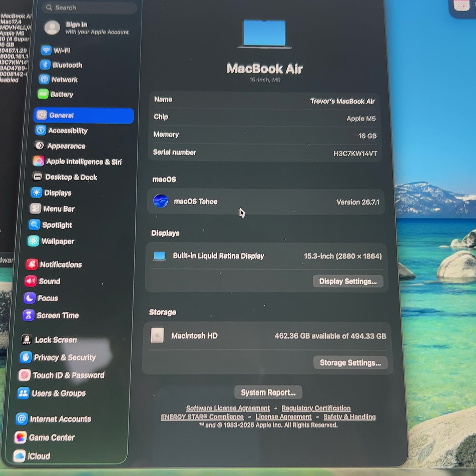Image resolution: width=476 pixels, height=476 pixels.
Task: Select the serial number "H3C7KW14VT"
Action: 355,154
